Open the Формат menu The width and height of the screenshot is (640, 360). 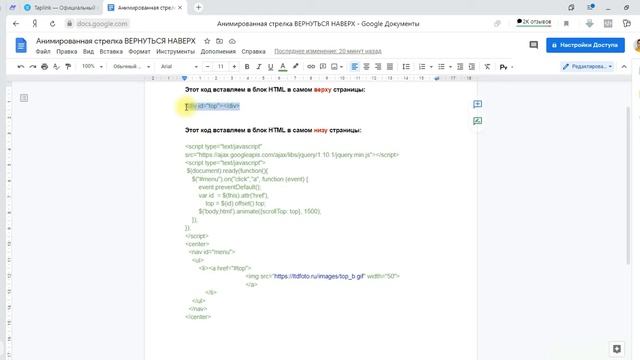139,51
